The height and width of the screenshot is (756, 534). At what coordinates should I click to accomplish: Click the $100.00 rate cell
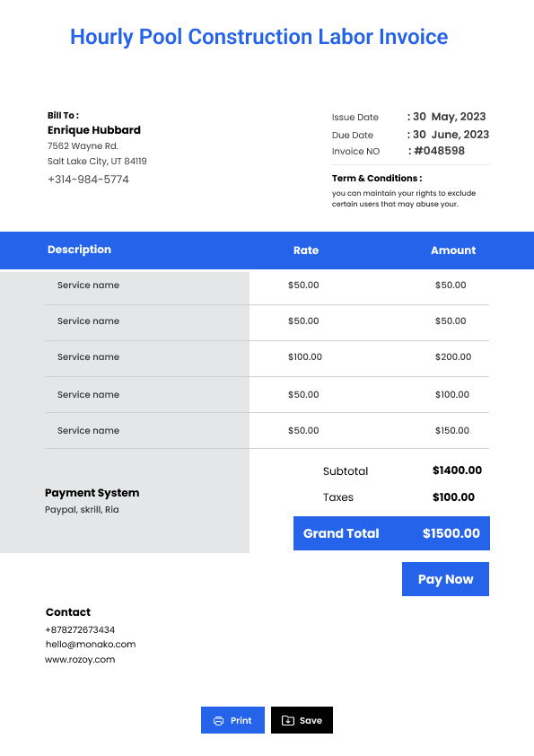(305, 356)
